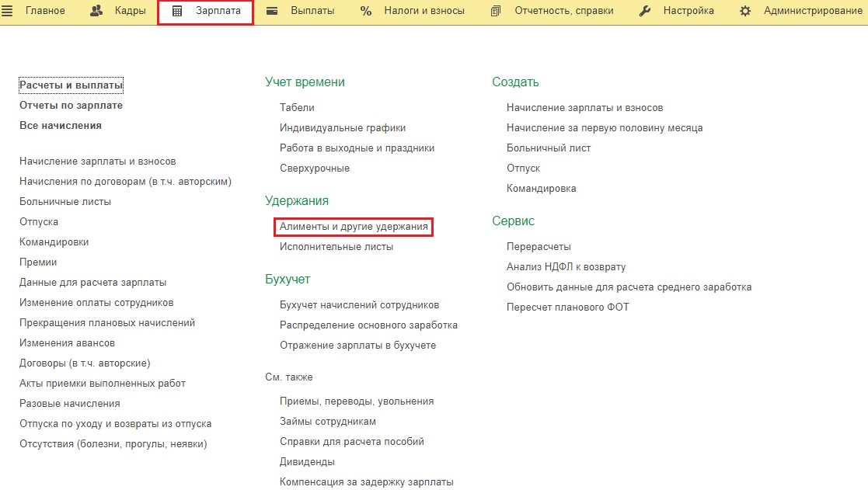Click the gear icon for Администрирование
Image resolution: width=868 pixels, height=490 pixels.
(x=745, y=11)
